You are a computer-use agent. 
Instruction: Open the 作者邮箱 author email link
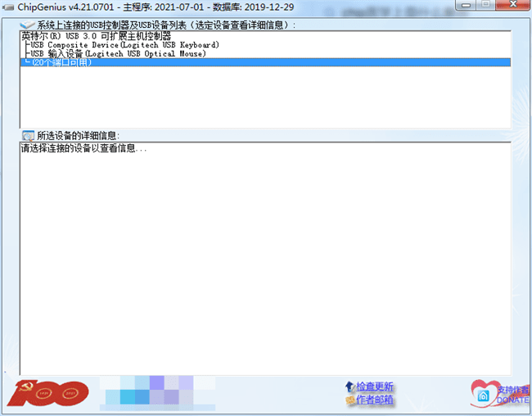click(x=375, y=400)
